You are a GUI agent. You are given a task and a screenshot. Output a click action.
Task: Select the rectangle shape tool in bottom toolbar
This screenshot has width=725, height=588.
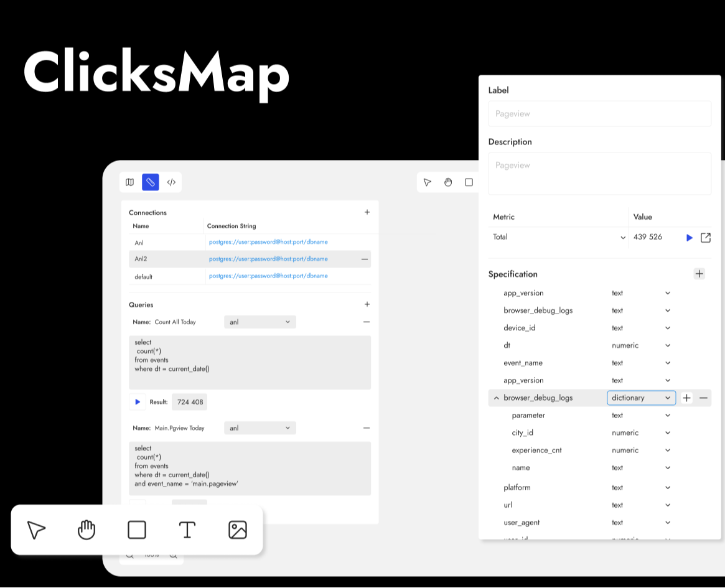pos(137,530)
